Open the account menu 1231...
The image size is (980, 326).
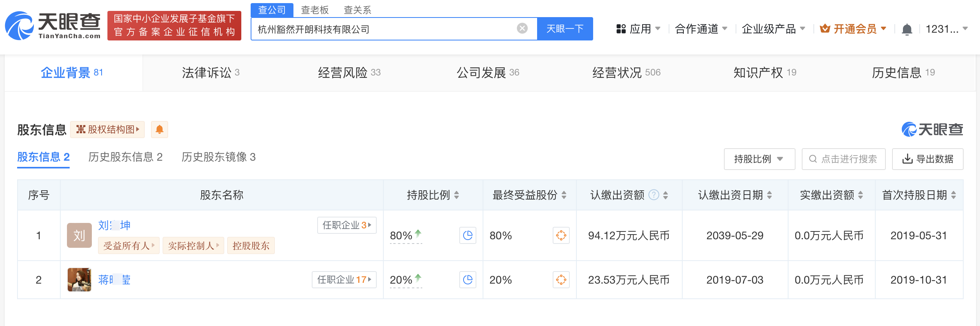pyautogui.click(x=947, y=29)
